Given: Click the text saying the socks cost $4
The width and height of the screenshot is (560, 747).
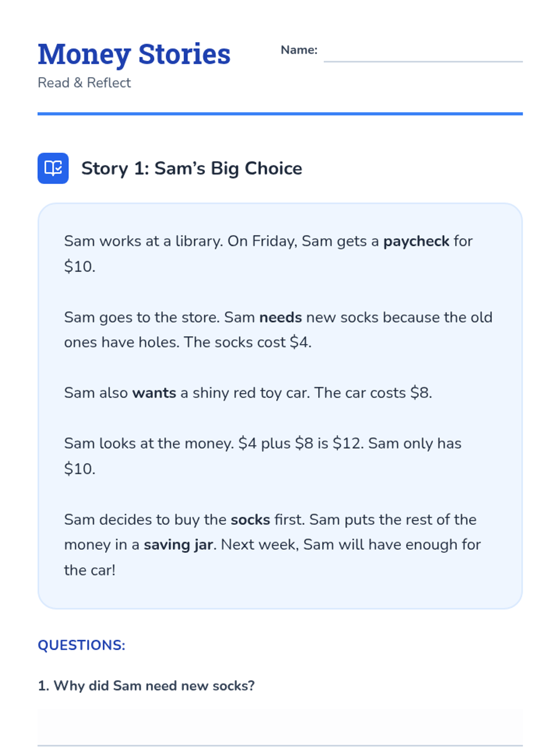Looking at the screenshot, I should (247, 343).
